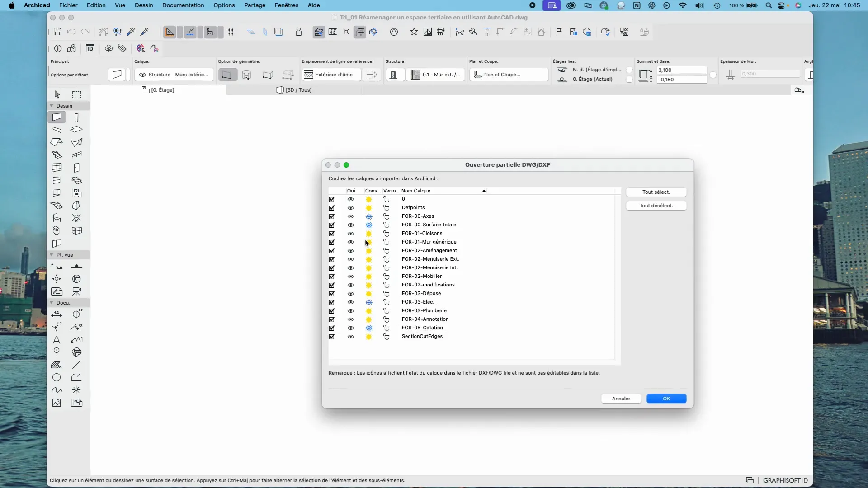868x488 pixels.
Task: Select the Fill hatch tool
Action: [57, 365]
